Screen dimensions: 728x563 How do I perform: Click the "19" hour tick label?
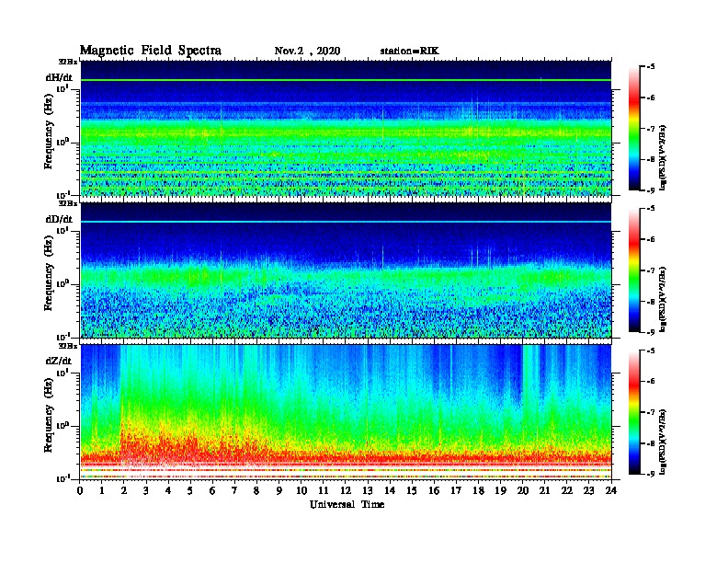(x=500, y=490)
